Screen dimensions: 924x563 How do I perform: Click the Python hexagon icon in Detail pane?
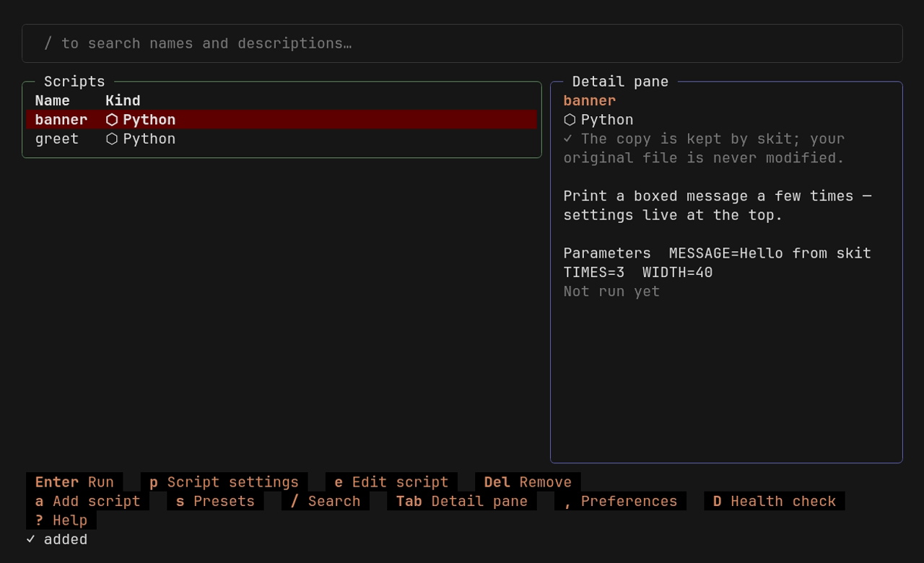point(570,120)
